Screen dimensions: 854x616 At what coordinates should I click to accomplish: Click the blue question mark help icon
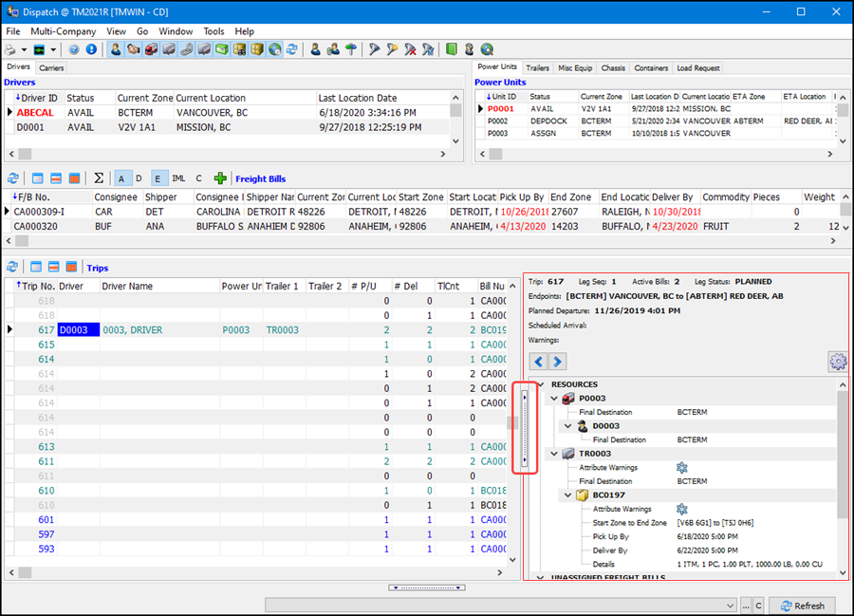[x=75, y=49]
